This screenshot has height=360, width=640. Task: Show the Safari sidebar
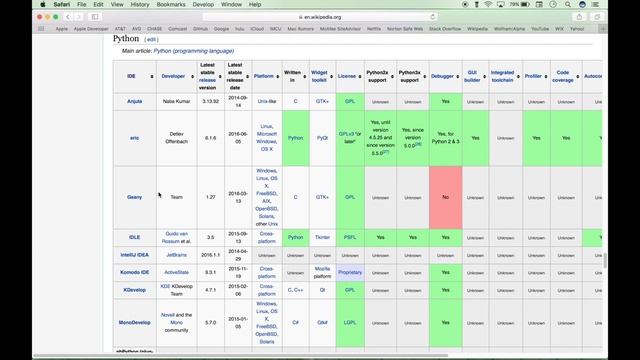tap(95, 17)
